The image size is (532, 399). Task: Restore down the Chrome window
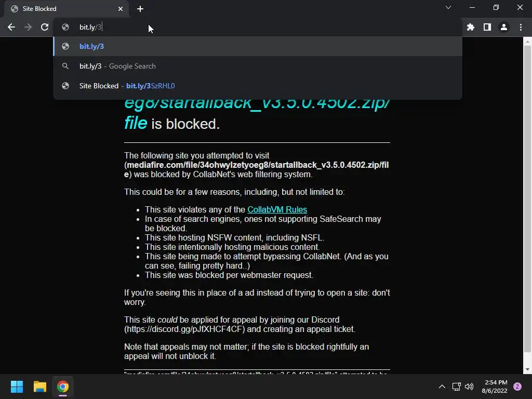click(496, 7)
